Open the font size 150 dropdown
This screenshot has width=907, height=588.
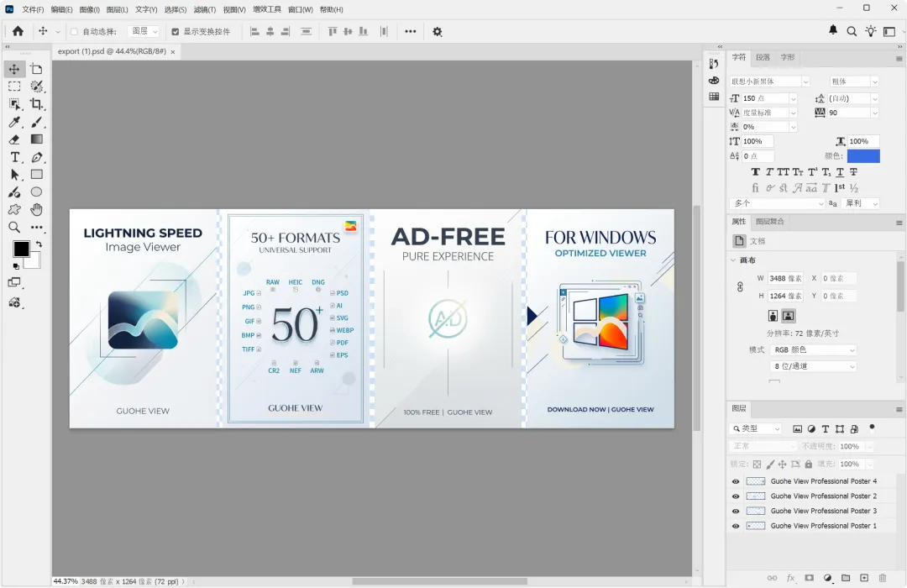(793, 99)
